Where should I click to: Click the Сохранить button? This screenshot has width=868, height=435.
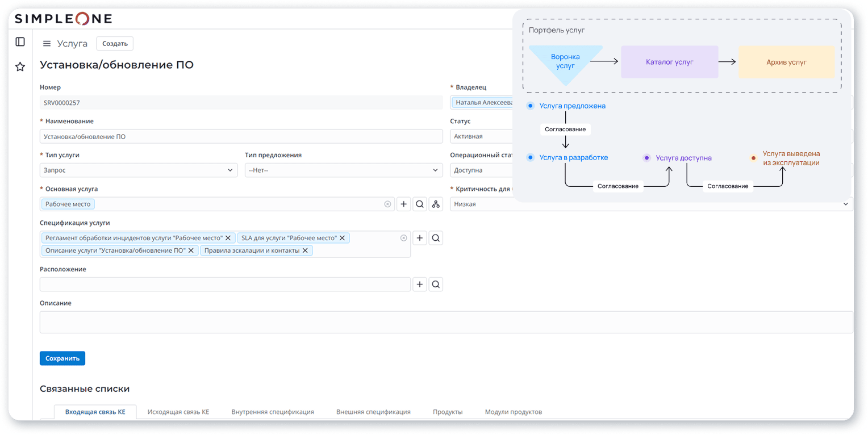click(62, 358)
